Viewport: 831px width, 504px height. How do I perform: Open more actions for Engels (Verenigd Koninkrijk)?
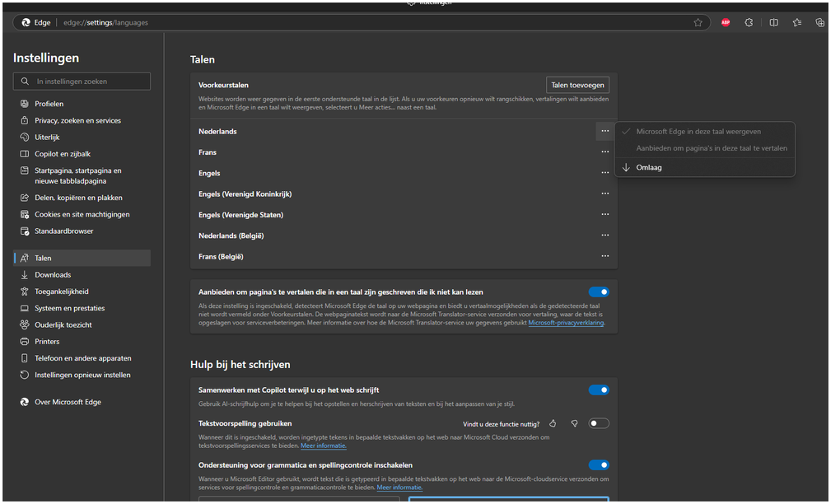pyautogui.click(x=605, y=194)
